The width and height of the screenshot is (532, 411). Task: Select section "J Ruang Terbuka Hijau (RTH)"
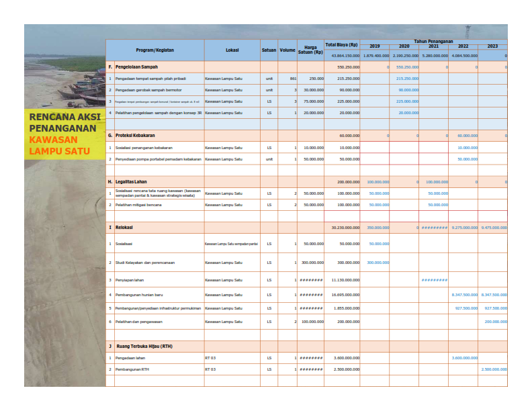140,347
